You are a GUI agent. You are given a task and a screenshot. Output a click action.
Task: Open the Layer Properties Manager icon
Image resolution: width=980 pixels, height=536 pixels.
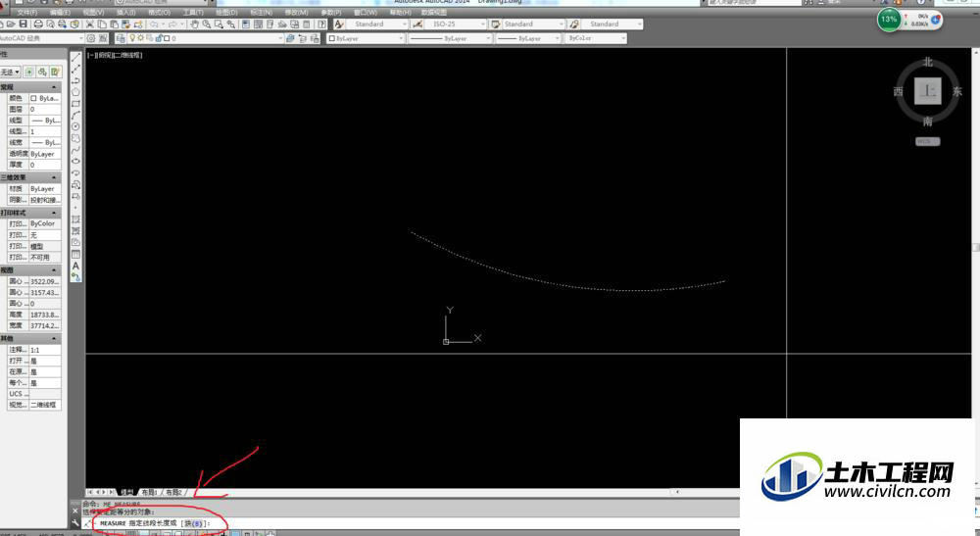[121, 39]
